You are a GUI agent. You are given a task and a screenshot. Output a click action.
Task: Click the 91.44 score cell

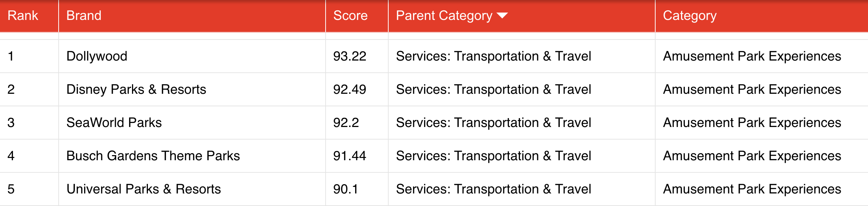[x=350, y=156]
